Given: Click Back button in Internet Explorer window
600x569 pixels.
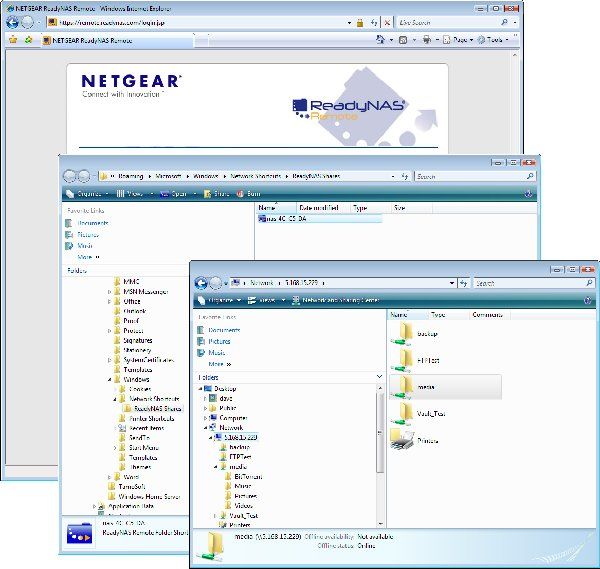Looking at the screenshot, I should coord(13,23).
